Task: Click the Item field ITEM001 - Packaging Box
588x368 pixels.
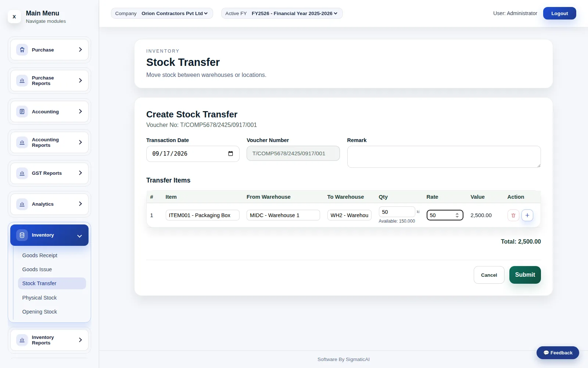Action: (202, 215)
